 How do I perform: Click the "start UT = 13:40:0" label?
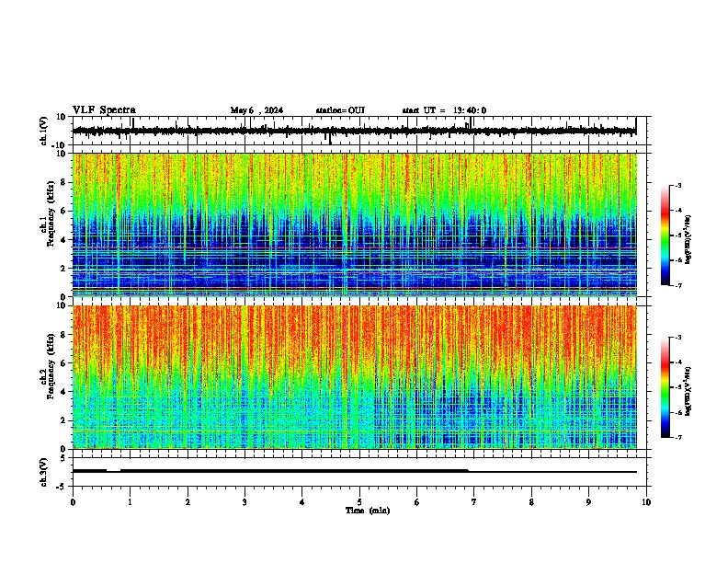click(x=444, y=110)
